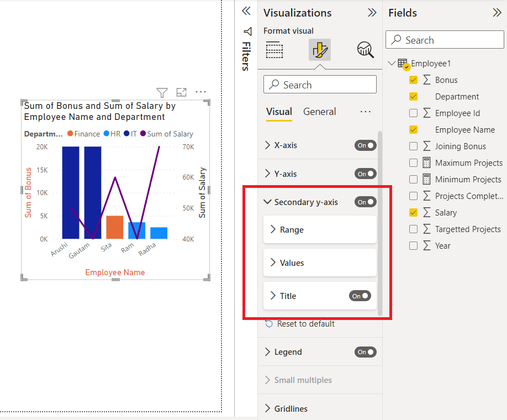Viewport: 507px width, 420px height.
Task: Expand the Gridlines section
Action: click(x=267, y=408)
